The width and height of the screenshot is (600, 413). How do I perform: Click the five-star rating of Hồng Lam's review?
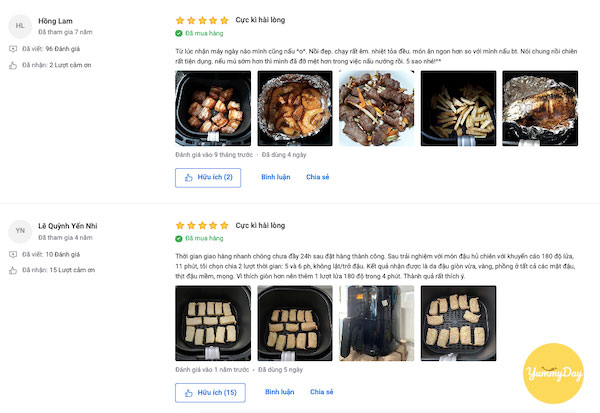pyautogui.click(x=202, y=20)
